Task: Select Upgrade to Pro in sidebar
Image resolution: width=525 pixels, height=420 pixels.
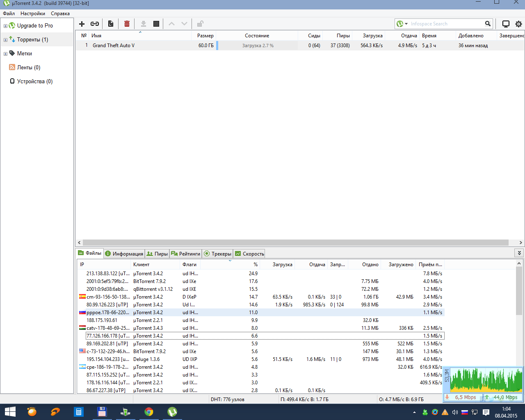Action: [35, 25]
